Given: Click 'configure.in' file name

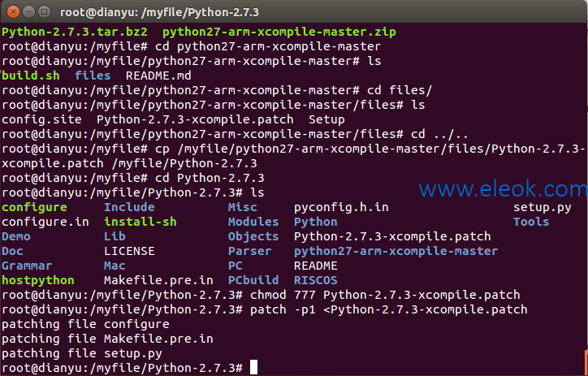Looking at the screenshot, I should (x=45, y=222).
